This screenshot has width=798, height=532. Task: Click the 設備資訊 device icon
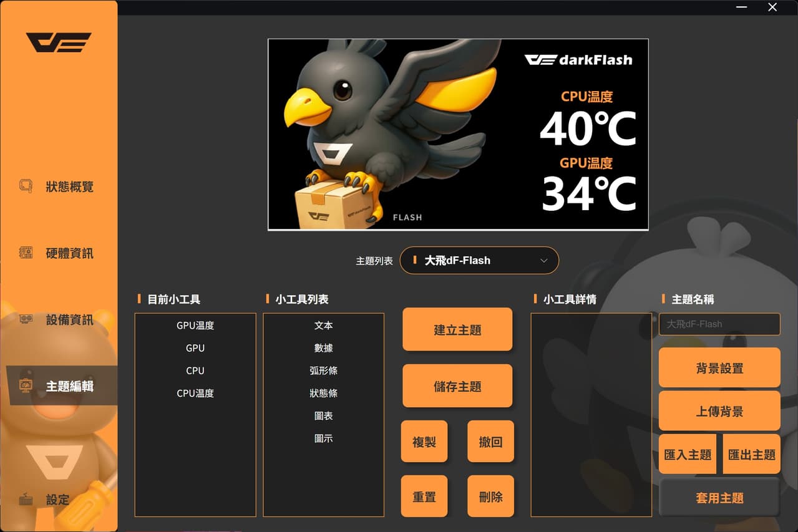26,319
